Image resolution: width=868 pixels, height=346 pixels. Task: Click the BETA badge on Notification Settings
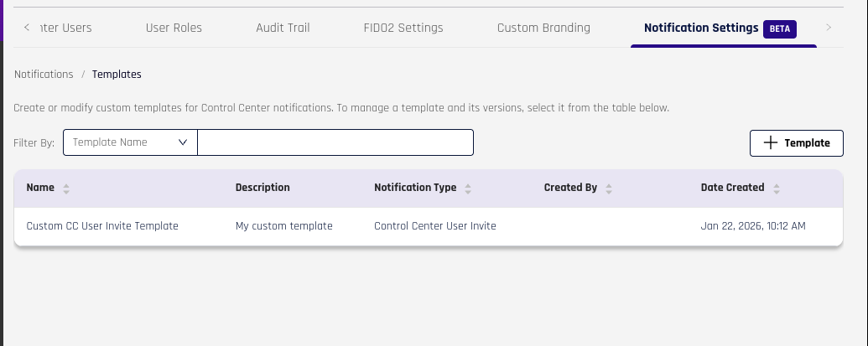(779, 28)
